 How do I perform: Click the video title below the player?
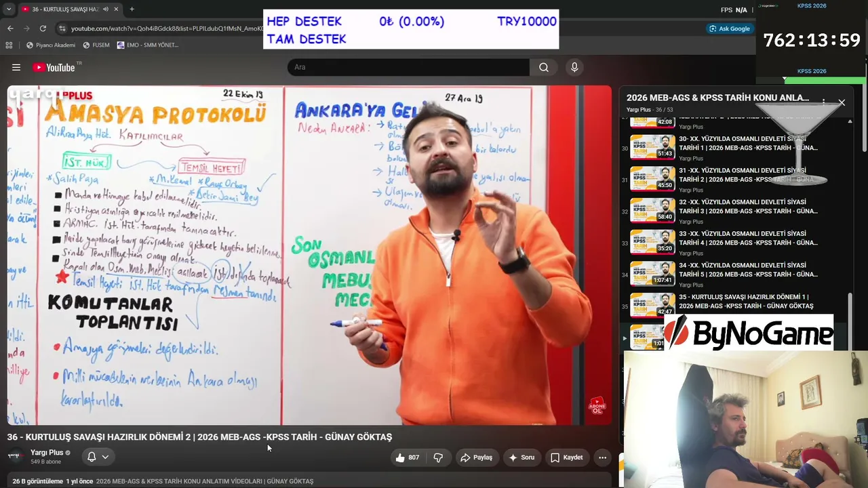(199, 437)
